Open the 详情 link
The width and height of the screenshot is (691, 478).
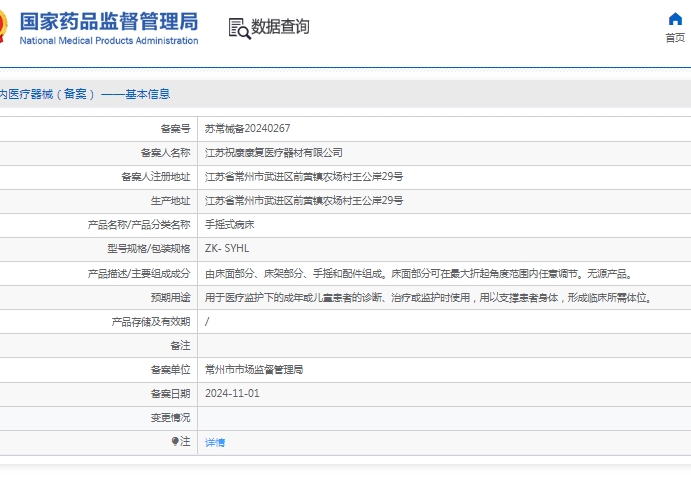215,442
